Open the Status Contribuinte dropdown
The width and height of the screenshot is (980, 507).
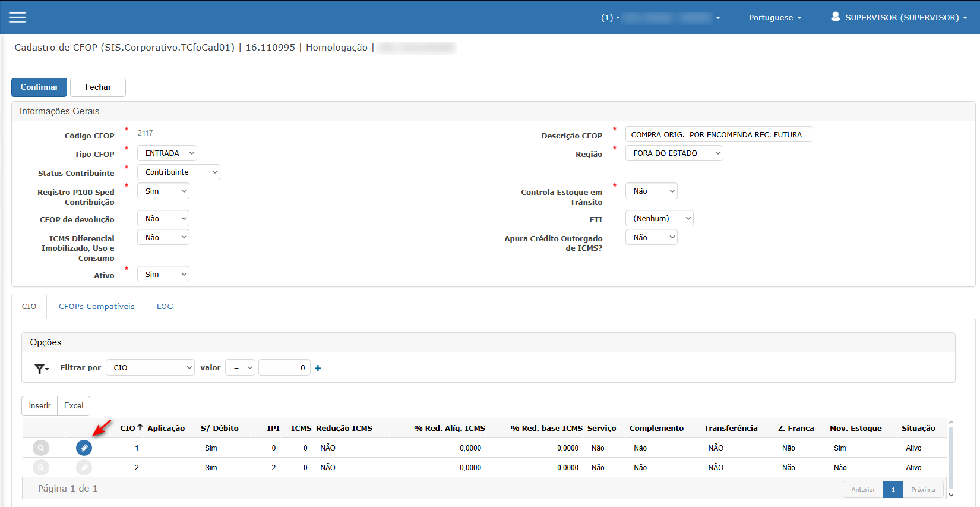tap(179, 172)
